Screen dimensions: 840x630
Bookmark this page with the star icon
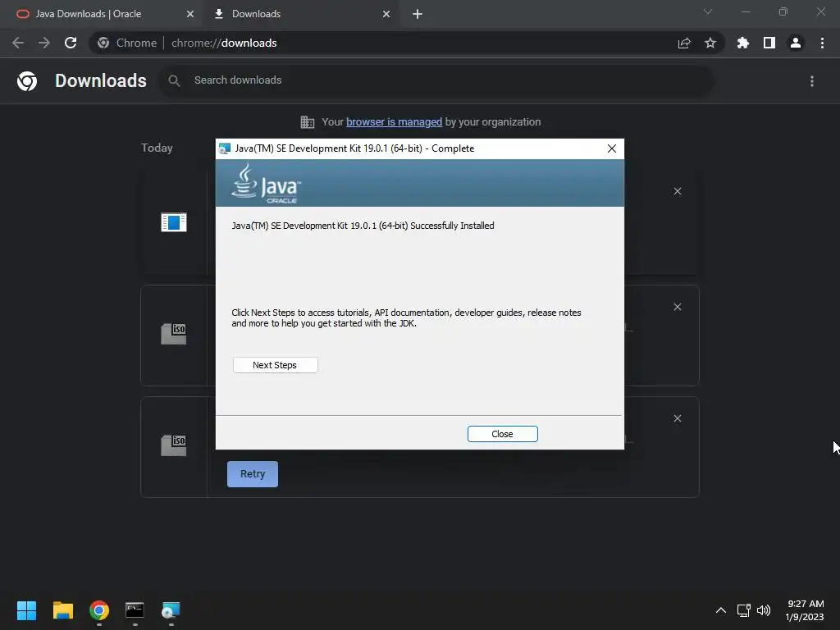(x=710, y=43)
